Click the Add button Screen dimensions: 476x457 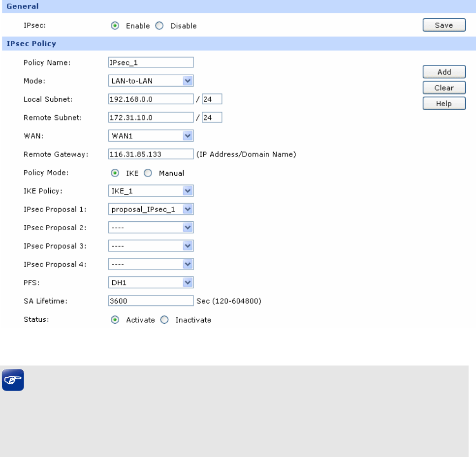click(x=444, y=72)
